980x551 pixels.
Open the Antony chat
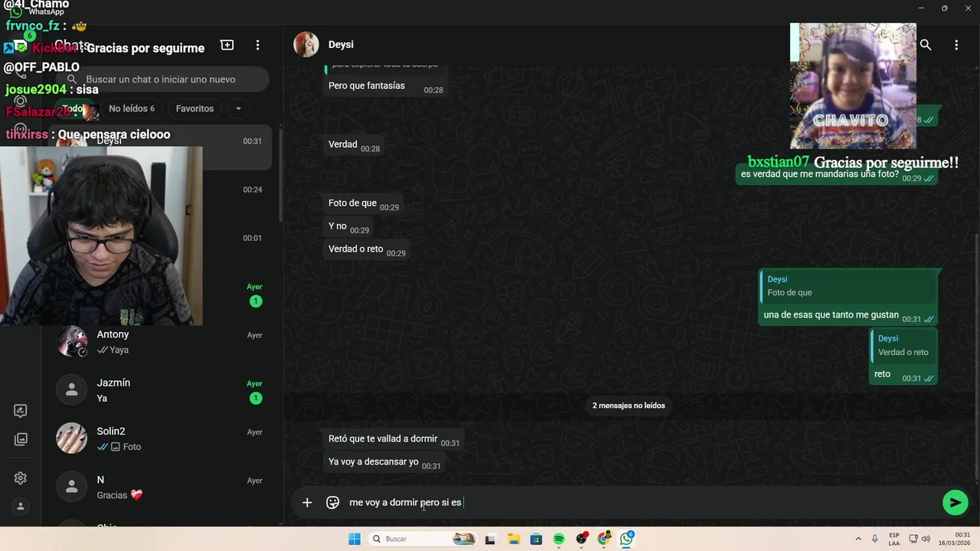pyautogui.click(x=161, y=342)
